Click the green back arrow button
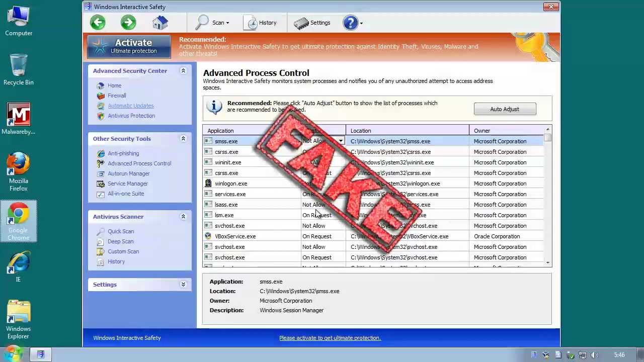Image resolution: width=644 pixels, height=362 pixels. pos(98,22)
